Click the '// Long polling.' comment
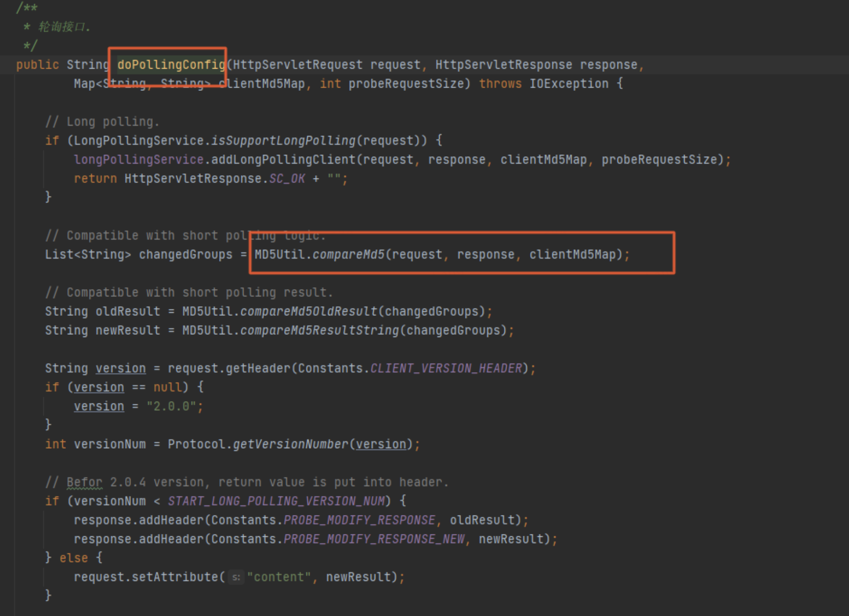 [x=102, y=122]
